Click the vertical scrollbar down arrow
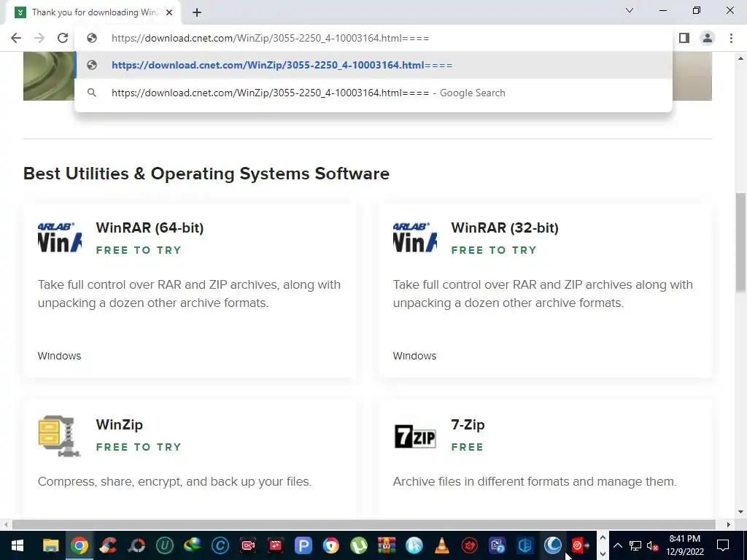 740,512
